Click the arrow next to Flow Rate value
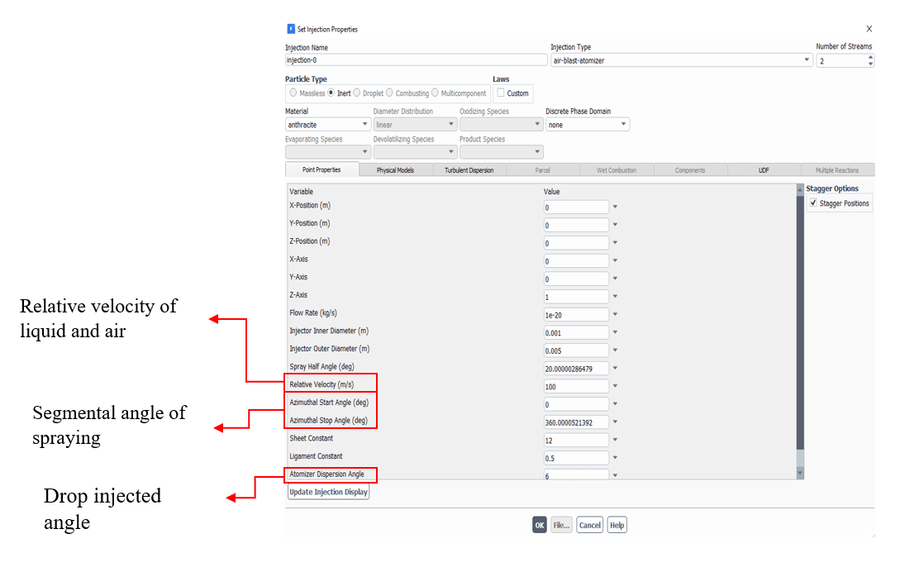 [615, 315]
